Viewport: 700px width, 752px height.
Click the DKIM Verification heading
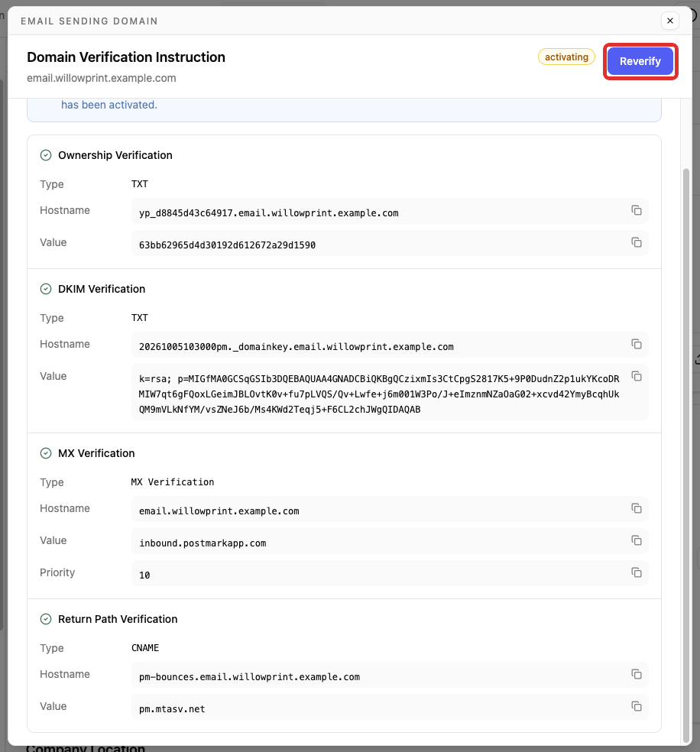pos(101,289)
